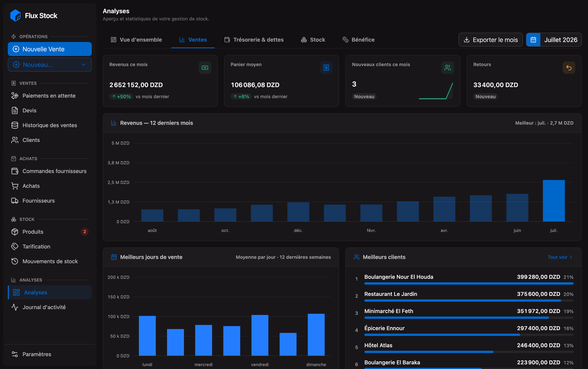Select the dimanche bar in sales chart
This screenshot has width=588, height=369.
point(316,335)
